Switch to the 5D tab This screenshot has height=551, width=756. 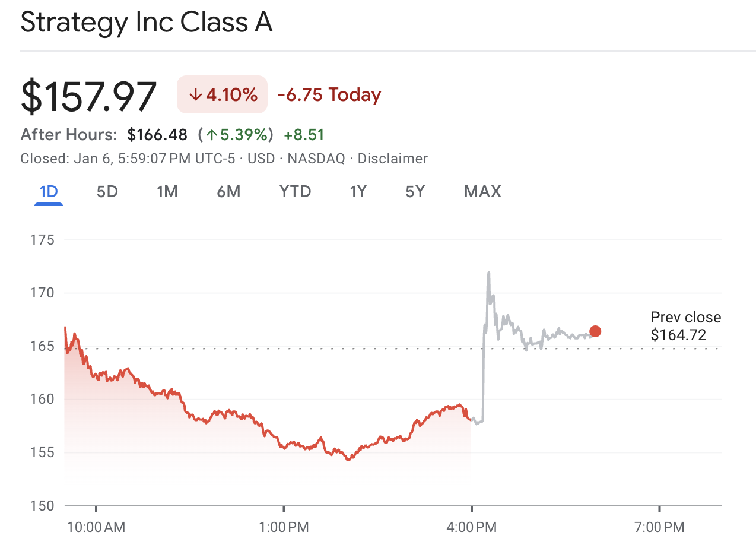(x=107, y=191)
